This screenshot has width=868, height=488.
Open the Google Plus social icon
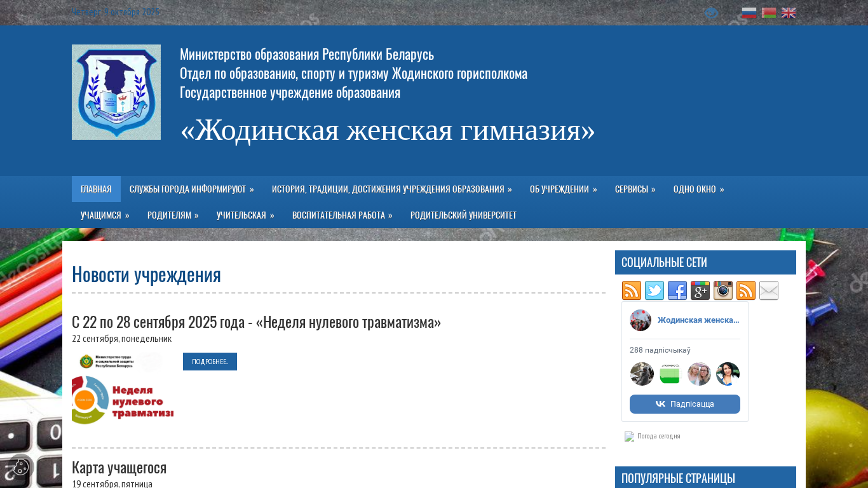coord(700,290)
